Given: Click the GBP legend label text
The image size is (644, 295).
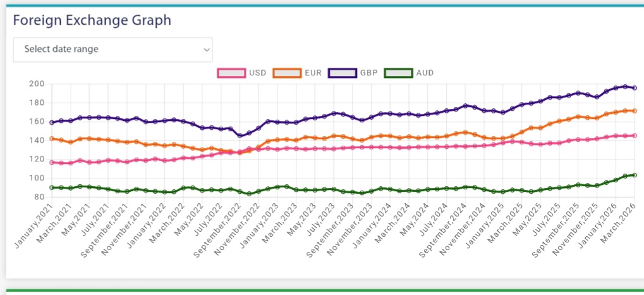Looking at the screenshot, I should click(x=369, y=73).
